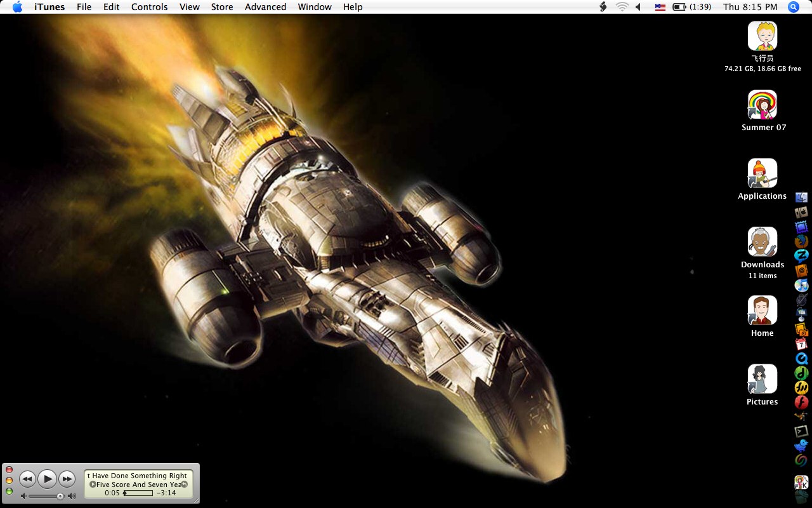Launch Firefox from the Dock
Screen dimensions: 812x508
tap(801, 241)
